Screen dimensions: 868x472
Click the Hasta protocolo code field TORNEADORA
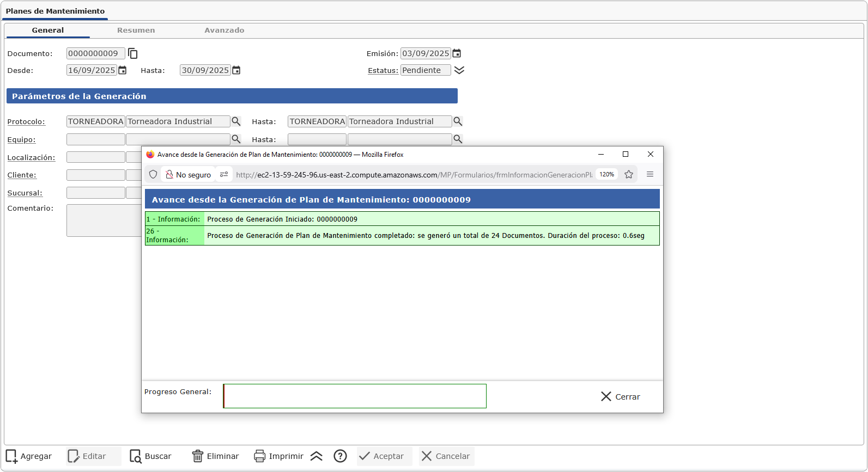pos(317,121)
